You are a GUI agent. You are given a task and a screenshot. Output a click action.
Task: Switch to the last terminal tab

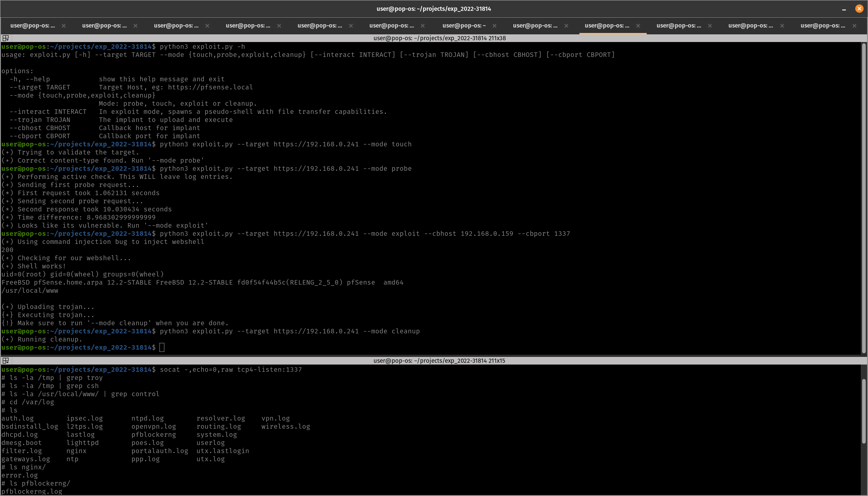pyautogui.click(x=823, y=26)
